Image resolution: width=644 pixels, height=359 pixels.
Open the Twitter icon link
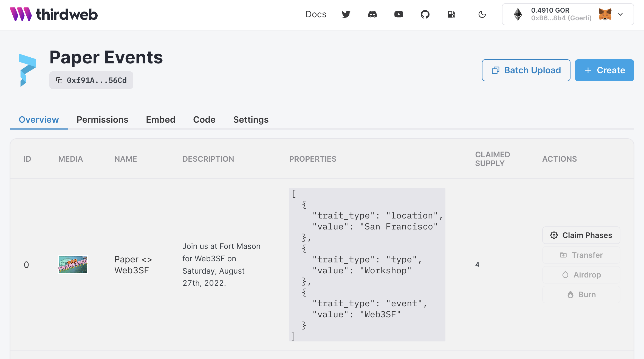346,14
